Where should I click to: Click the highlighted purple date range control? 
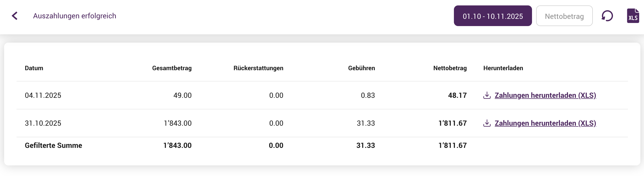[492, 16]
